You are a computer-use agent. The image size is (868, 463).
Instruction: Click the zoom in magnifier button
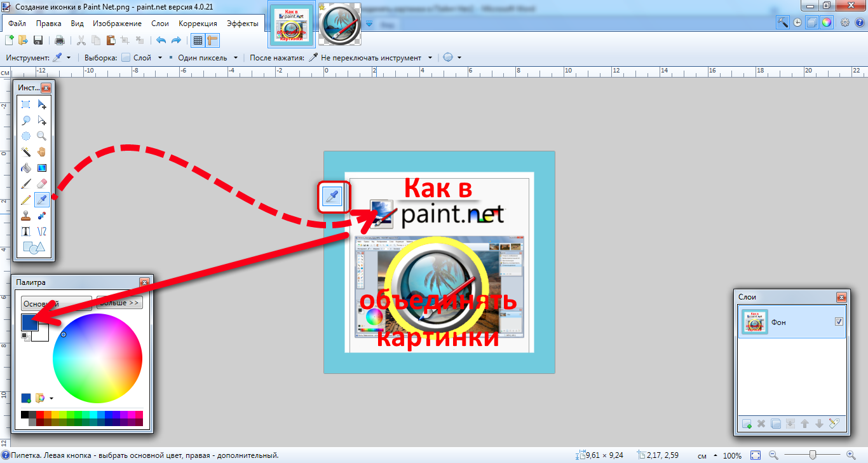(851, 455)
